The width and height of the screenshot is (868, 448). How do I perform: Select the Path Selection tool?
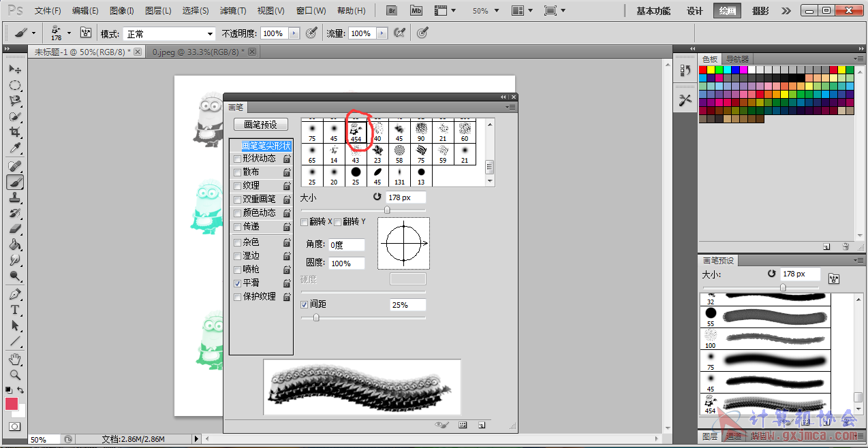pyautogui.click(x=14, y=325)
